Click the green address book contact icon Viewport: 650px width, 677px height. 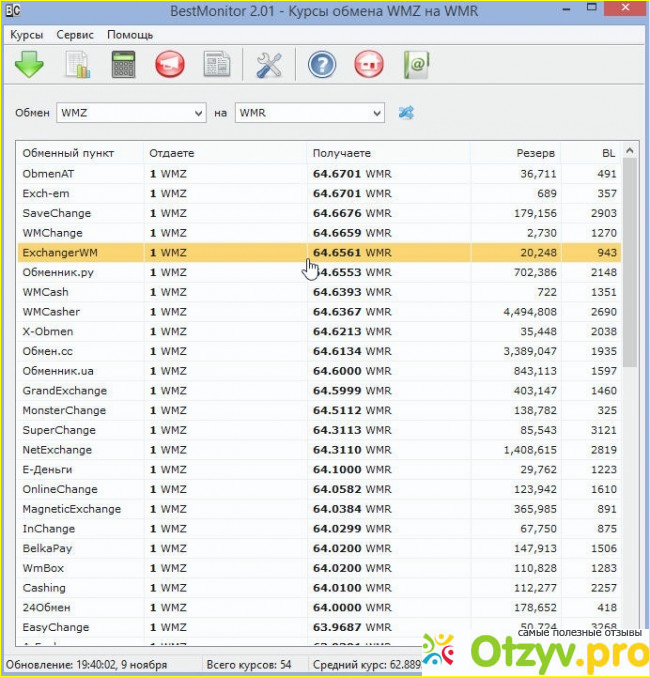coord(416,67)
